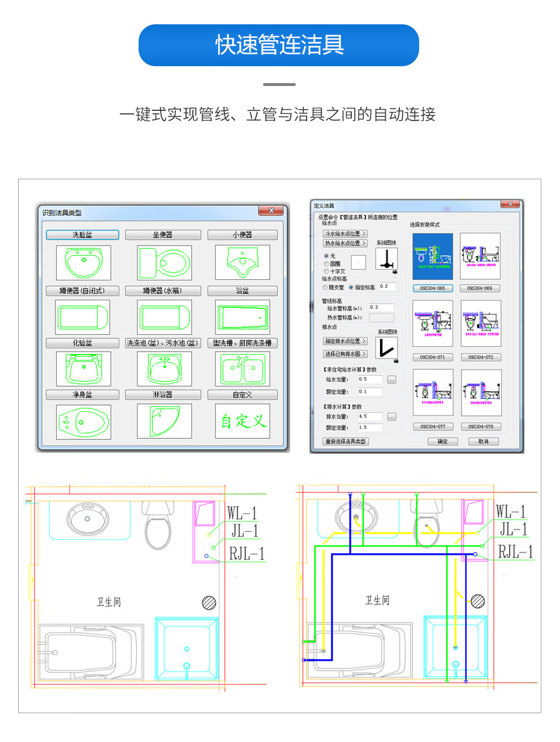
Task: Click the 坐便器 button
Action: [x=163, y=235]
